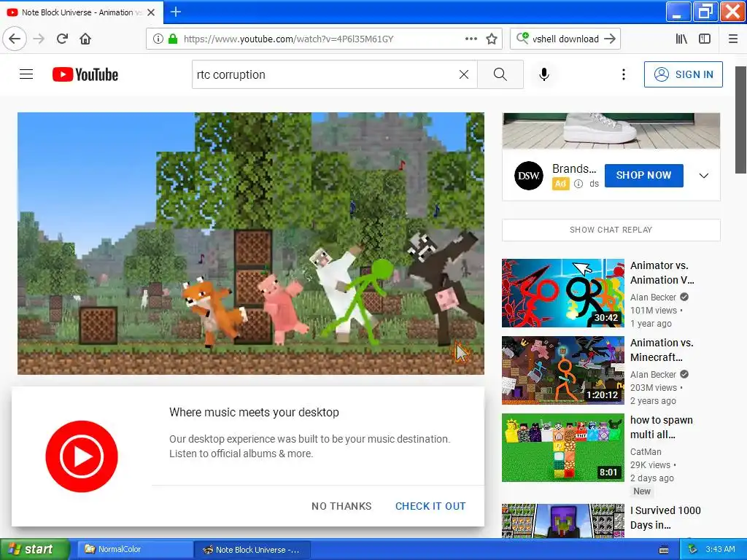Click the CatMan channel name
The width and height of the screenshot is (747, 560).
click(646, 451)
